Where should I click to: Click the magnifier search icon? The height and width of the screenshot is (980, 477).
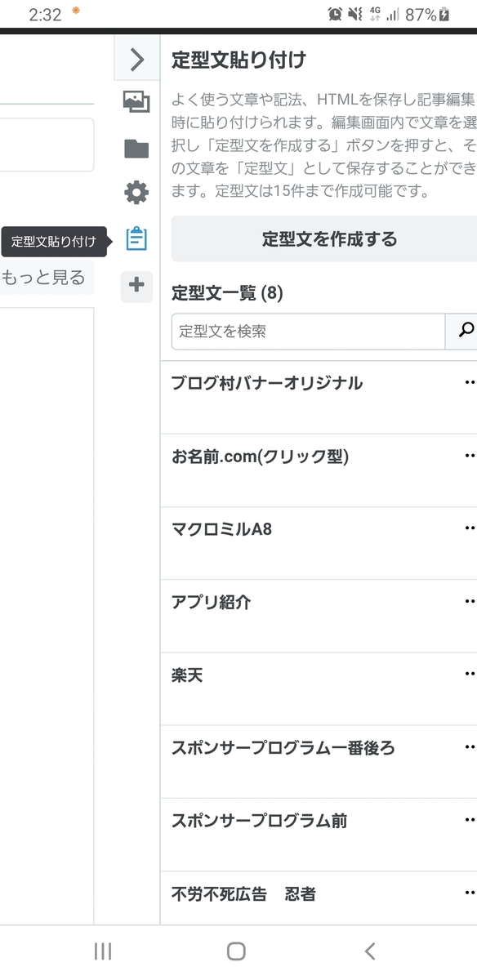tap(465, 332)
